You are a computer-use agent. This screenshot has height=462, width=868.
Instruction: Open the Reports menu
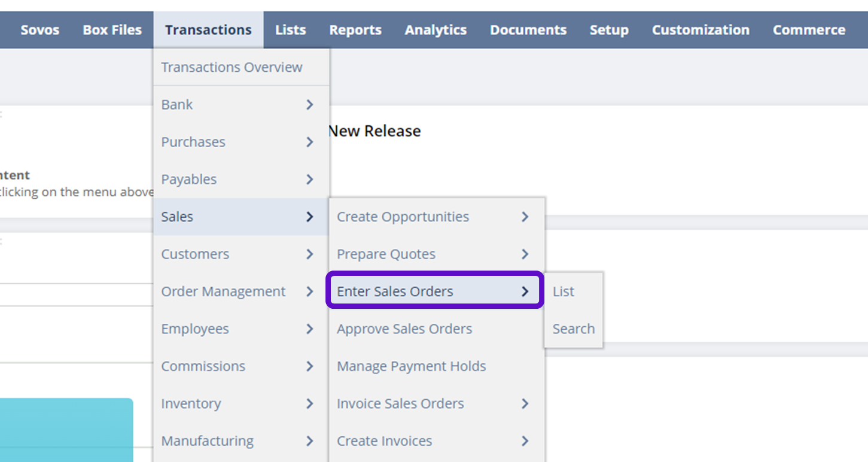(355, 30)
